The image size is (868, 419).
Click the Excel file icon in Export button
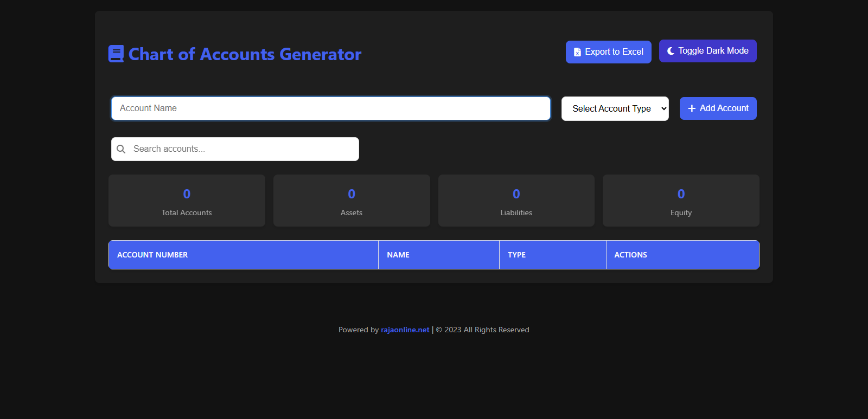tap(577, 52)
